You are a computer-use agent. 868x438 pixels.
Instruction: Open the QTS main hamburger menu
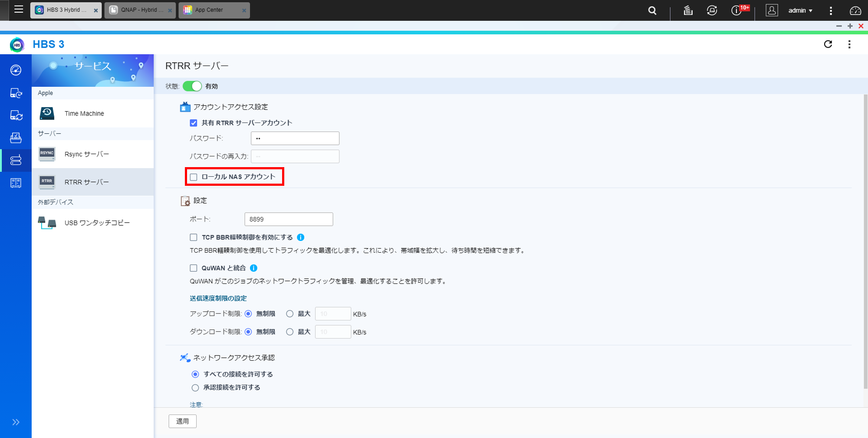tap(19, 9)
